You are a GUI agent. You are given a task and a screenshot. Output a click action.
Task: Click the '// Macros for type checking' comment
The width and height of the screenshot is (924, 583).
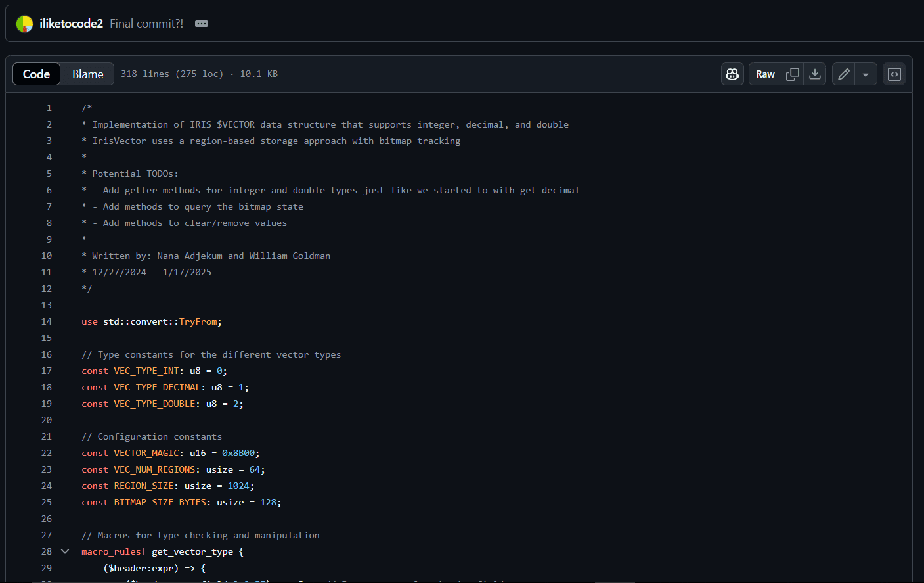[200, 535]
